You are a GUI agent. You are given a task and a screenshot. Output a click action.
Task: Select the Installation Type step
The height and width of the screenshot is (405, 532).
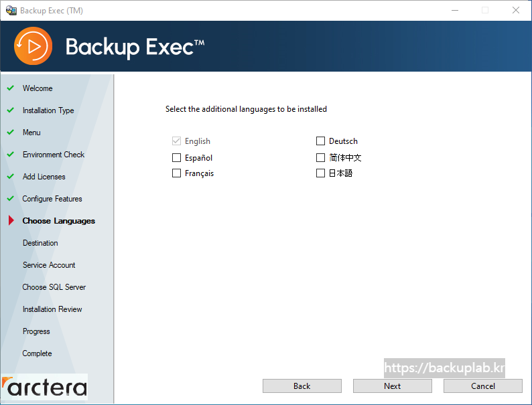coord(48,110)
